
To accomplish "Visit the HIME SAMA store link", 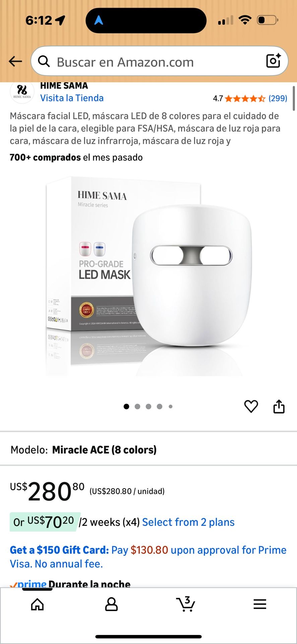I will (72, 98).
